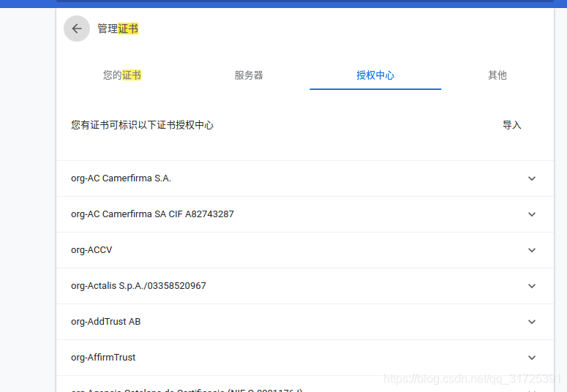The image size is (567, 392).
Task: Click the org-AC Camerfirma S.A. entry text
Action: [x=121, y=178]
